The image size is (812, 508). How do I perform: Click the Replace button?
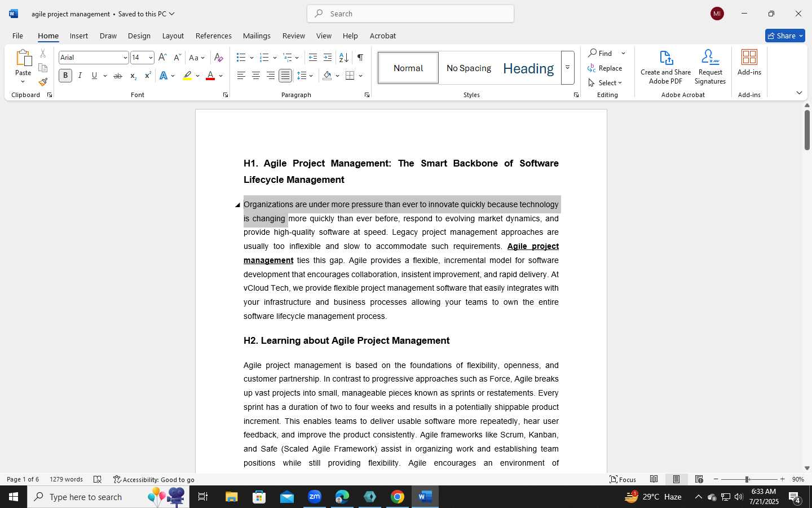[604, 68]
